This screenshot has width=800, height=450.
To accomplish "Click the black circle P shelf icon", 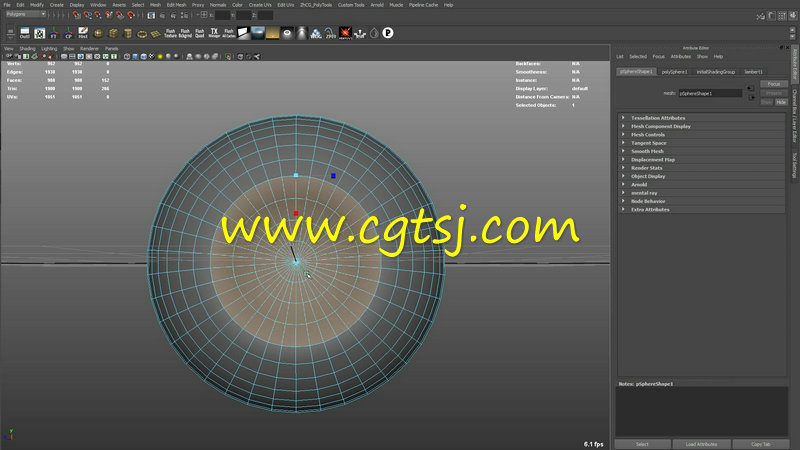I will pos(388,33).
